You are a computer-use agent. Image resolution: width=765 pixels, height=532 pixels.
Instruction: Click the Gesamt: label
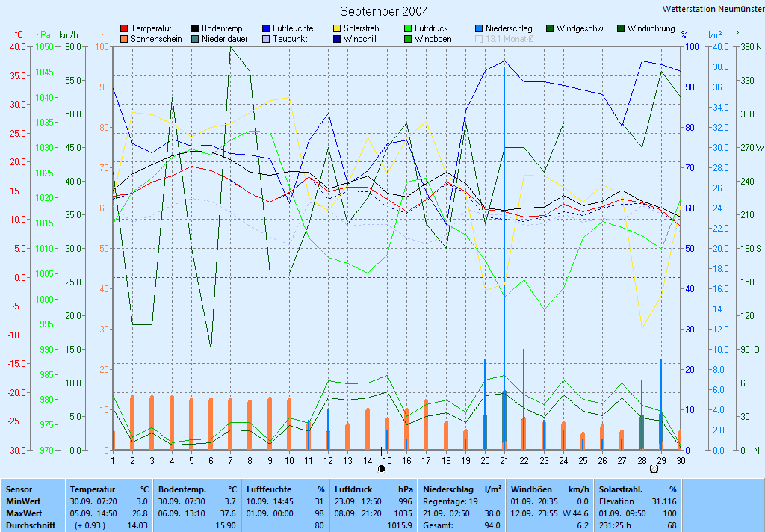(x=438, y=526)
